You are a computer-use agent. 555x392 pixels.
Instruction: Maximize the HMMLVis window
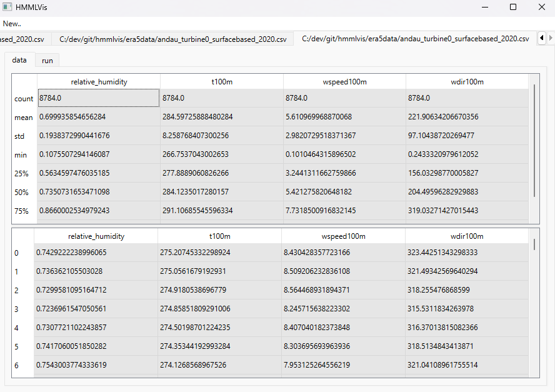tap(513, 7)
